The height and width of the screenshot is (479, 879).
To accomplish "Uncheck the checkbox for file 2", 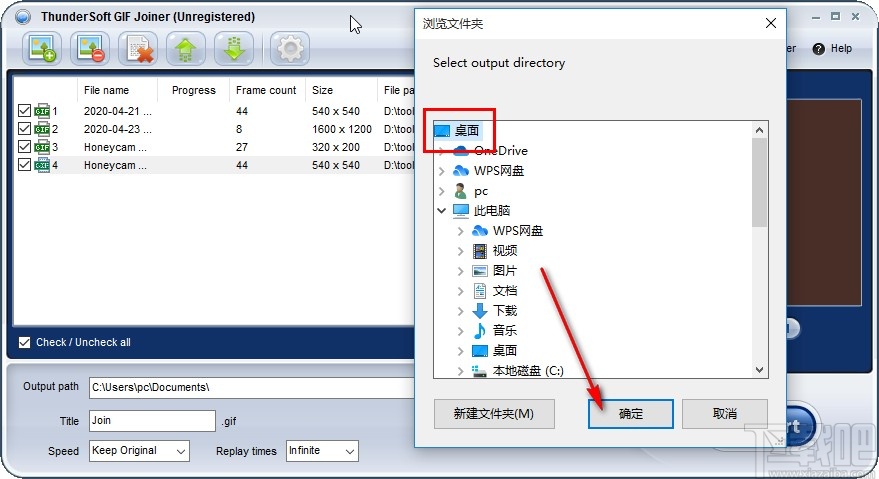I will click(24, 128).
